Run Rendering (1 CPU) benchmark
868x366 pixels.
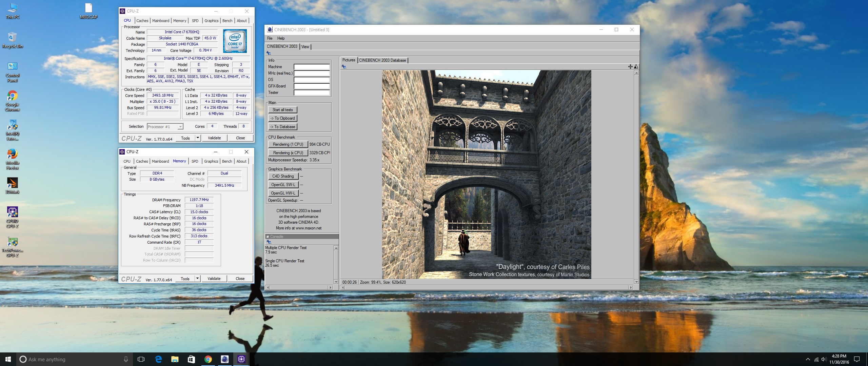pyautogui.click(x=288, y=144)
